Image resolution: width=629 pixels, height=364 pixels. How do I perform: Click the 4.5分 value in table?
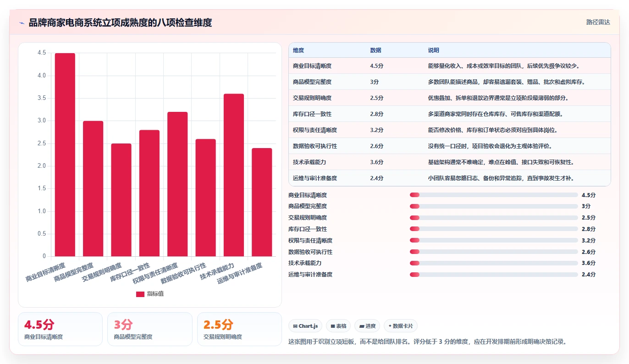click(x=377, y=66)
